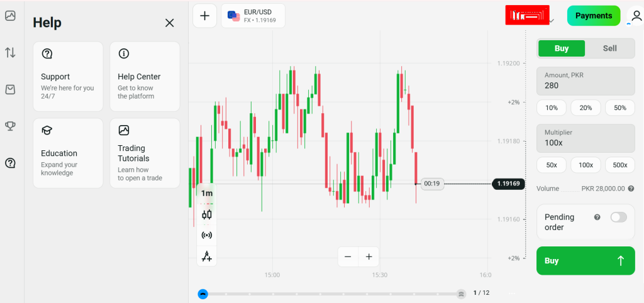Select the Buy option at top
Viewport: 644px width, 303px height.
pos(562,48)
